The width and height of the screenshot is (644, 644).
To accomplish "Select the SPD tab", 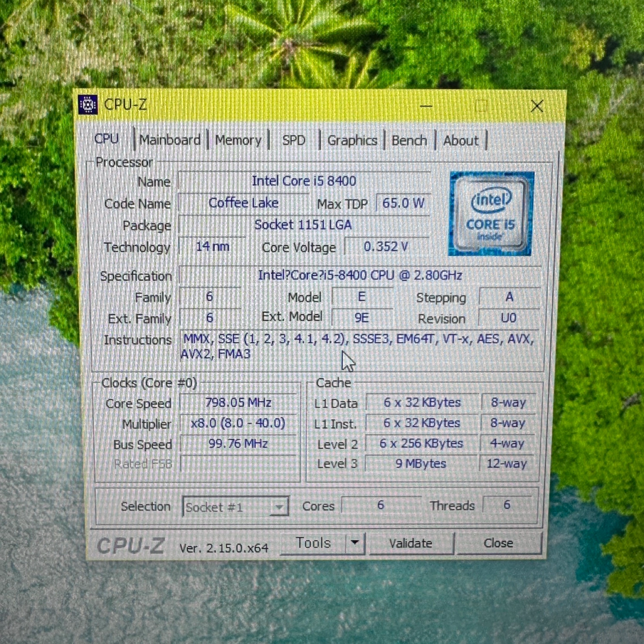I will (x=293, y=140).
